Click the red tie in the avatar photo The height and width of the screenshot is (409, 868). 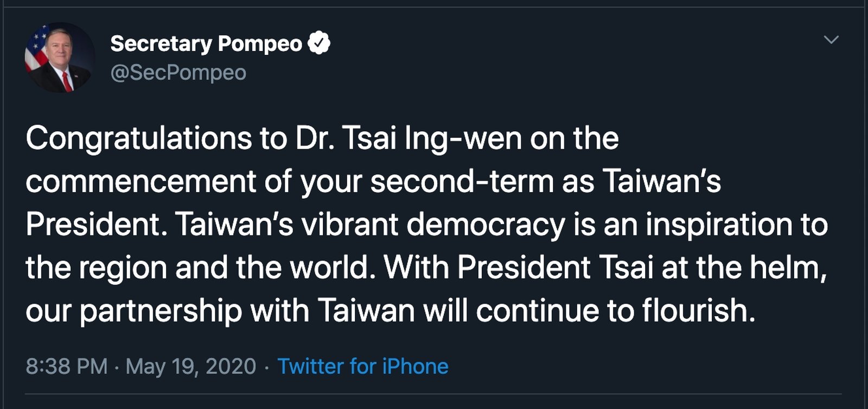(66, 81)
